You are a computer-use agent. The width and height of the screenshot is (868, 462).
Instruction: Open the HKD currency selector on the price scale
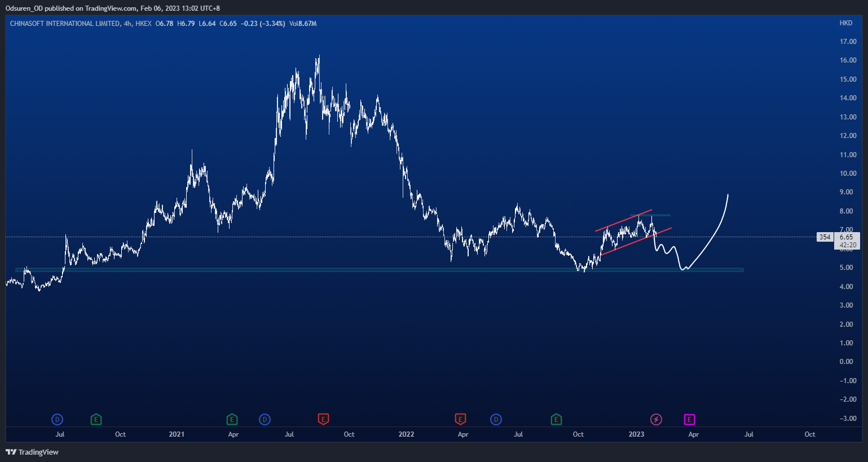coord(845,23)
